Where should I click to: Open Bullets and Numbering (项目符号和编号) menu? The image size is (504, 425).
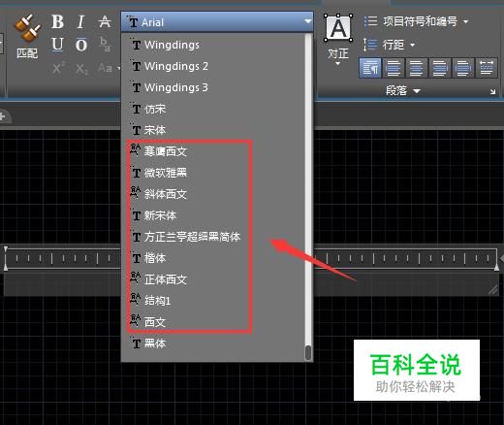pos(416,21)
